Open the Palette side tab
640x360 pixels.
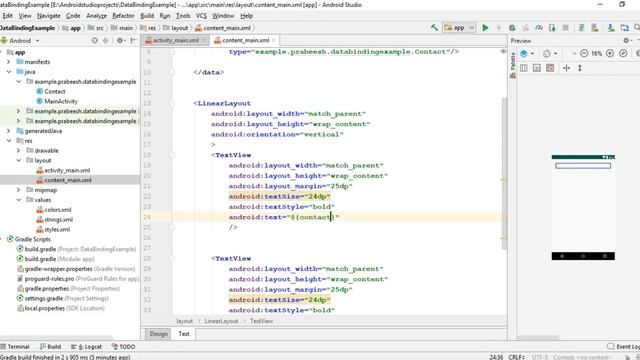pyautogui.click(x=513, y=65)
